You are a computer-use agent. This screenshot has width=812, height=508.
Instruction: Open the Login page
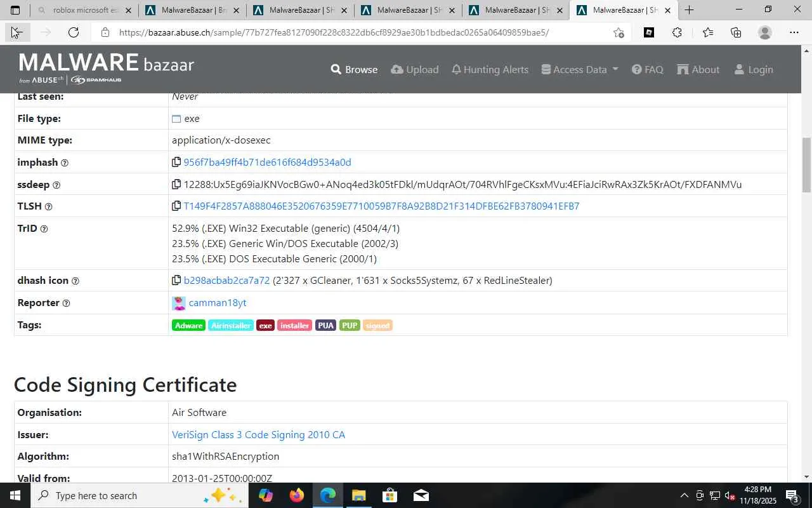(x=754, y=70)
